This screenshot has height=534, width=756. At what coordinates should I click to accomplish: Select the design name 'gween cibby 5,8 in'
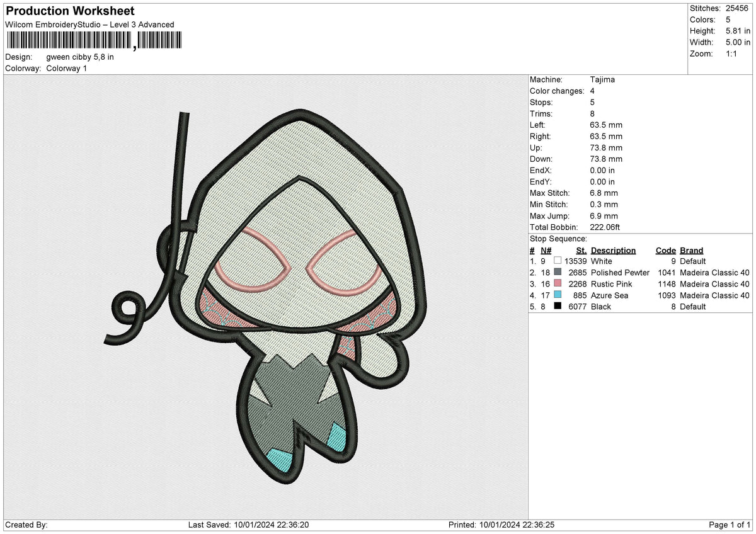click(80, 57)
